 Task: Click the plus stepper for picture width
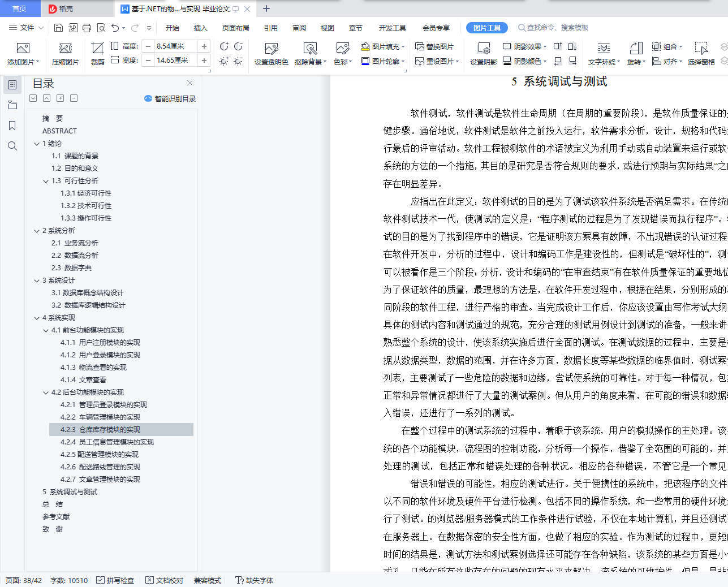[x=204, y=61]
